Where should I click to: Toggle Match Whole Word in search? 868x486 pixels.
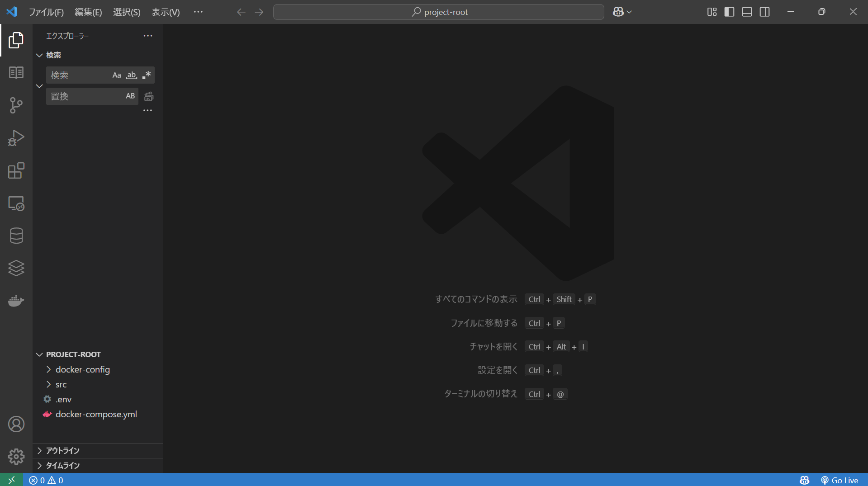(132, 75)
